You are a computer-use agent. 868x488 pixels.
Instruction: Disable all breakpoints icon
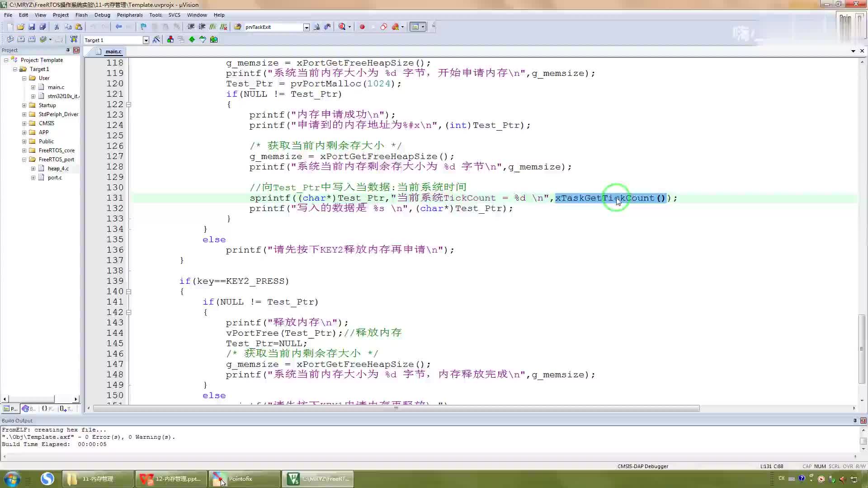click(384, 27)
